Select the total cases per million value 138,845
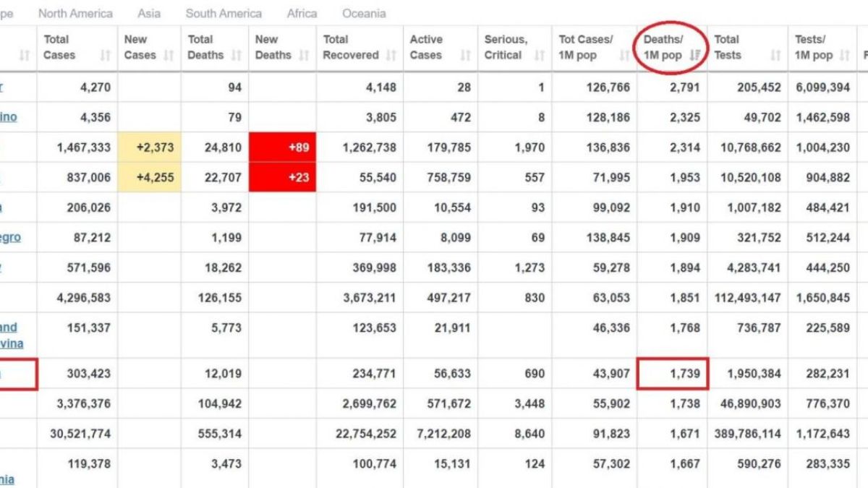Image resolution: width=868 pixels, height=488 pixels. click(608, 237)
